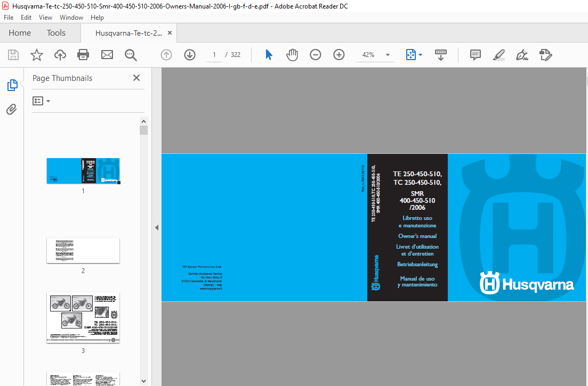The image size is (588, 386).
Task: Click the Fit page tool icon
Action: 410,55
